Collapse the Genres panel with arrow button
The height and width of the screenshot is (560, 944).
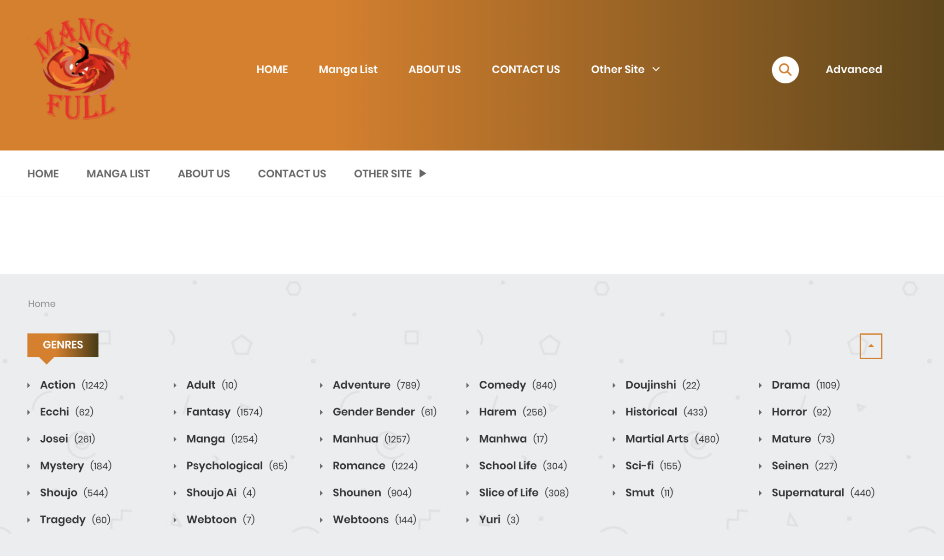870,346
